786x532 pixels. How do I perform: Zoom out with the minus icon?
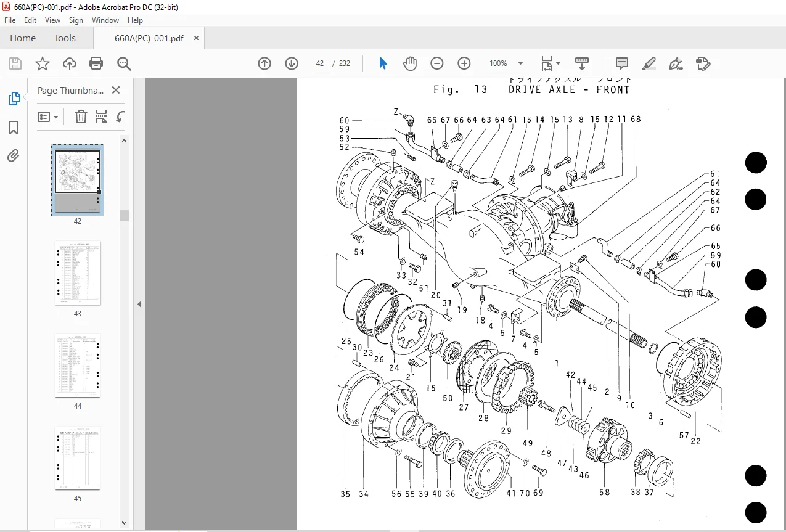click(x=437, y=63)
